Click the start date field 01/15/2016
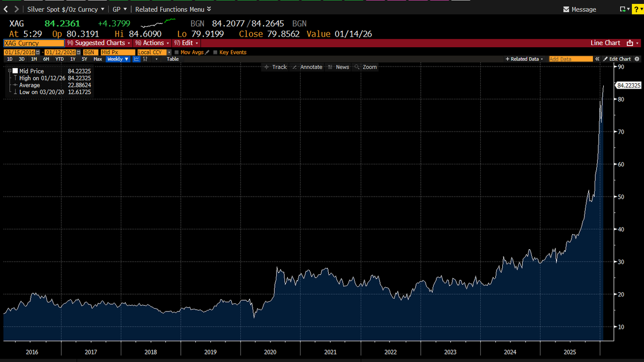 tap(19, 52)
